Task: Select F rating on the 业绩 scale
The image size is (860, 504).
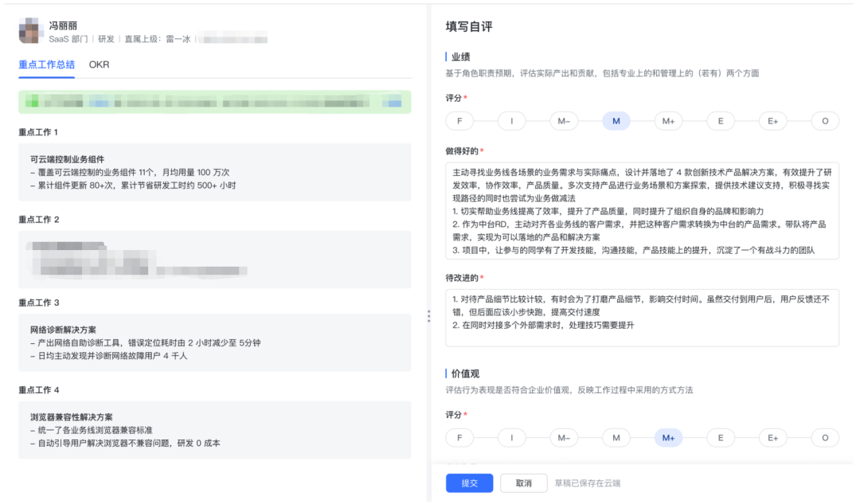Action: tap(459, 120)
